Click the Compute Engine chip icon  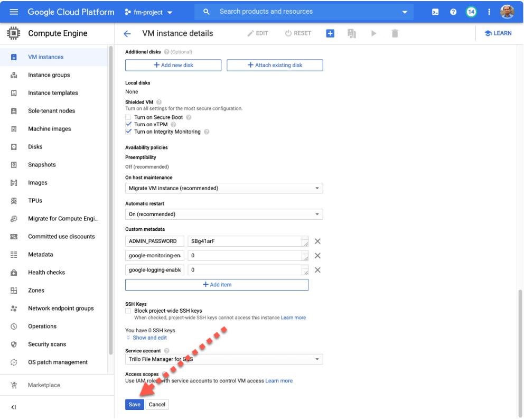pos(13,33)
